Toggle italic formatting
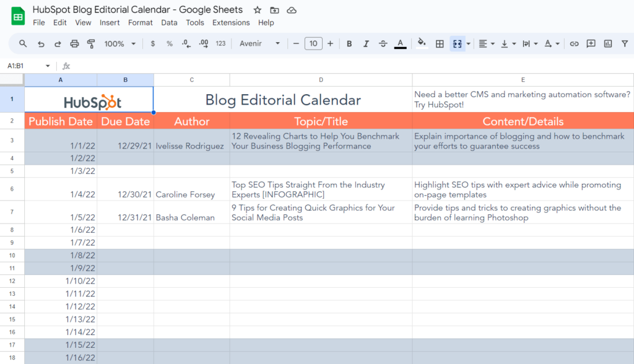Viewport: 634px width, 364px height. 366,44
